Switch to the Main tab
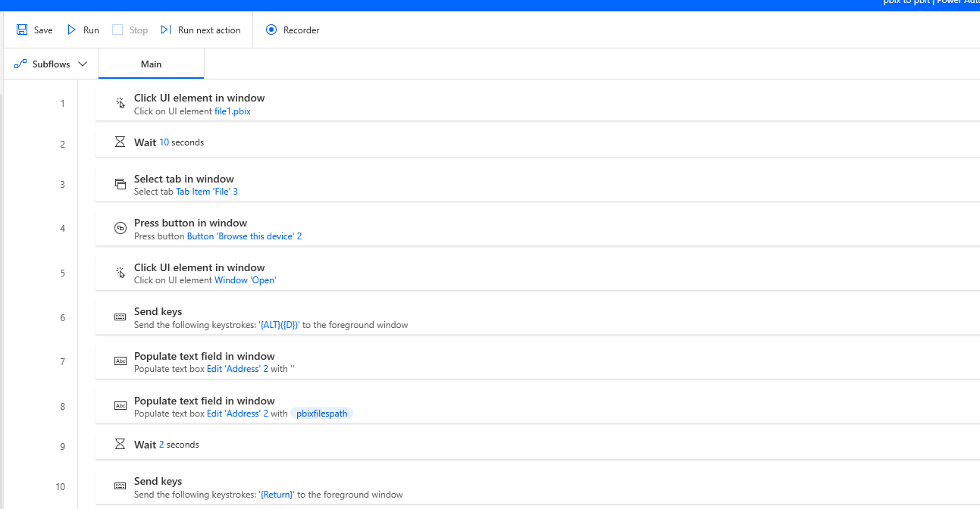 pyautogui.click(x=151, y=64)
